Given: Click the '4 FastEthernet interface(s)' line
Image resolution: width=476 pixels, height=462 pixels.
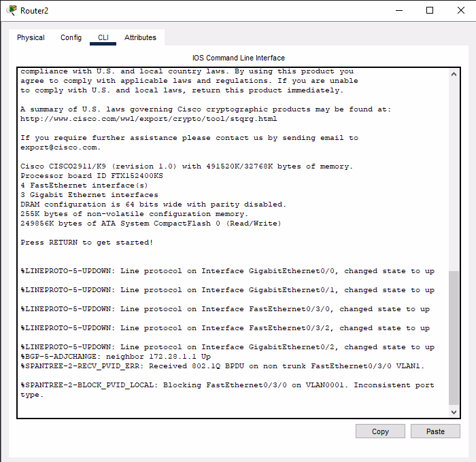Looking at the screenshot, I should click(x=84, y=185).
